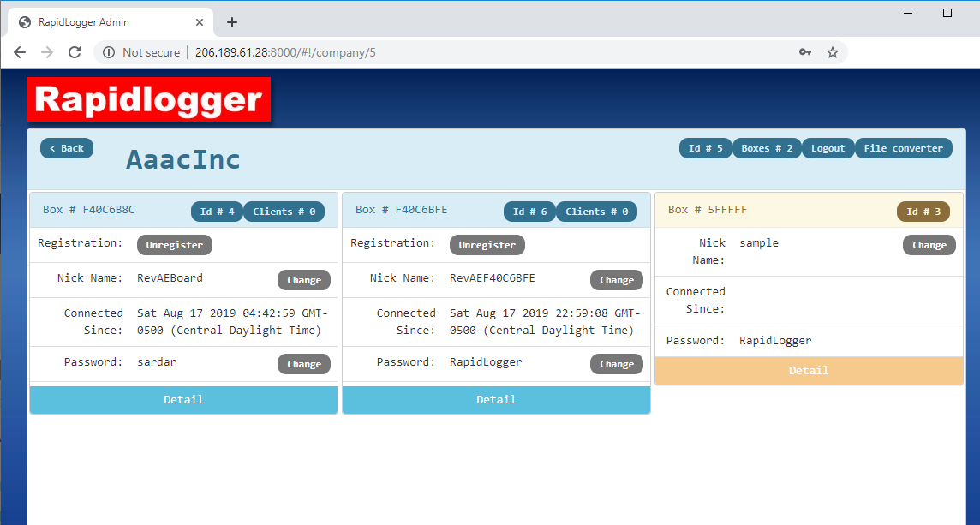The width and height of the screenshot is (980, 525).
Task: Click the Not secure site info icon
Action: tap(109, 52)
